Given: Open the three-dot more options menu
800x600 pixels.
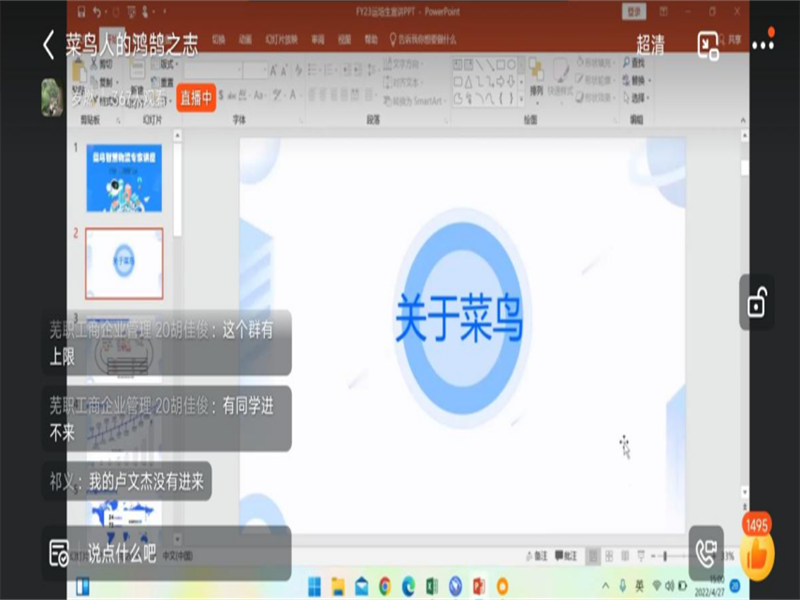Looking at the screenshot, I should [763, 45].
